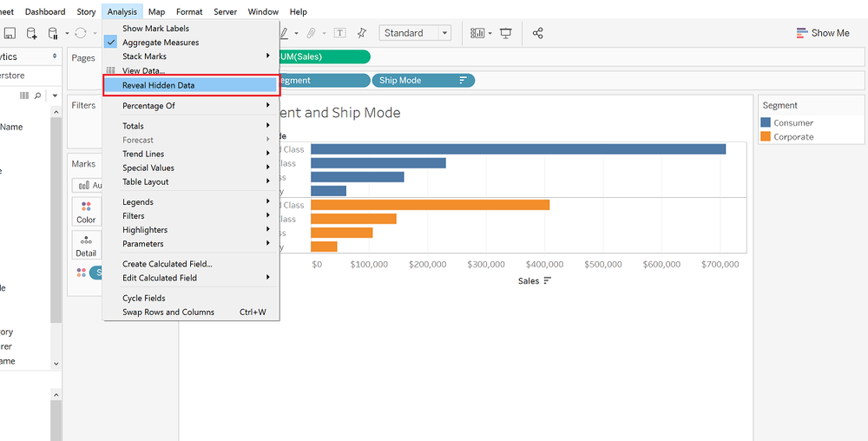Click the color dots icon beside Marks pill
This screenshot has width=868, height=441.
tap(82, 273)
